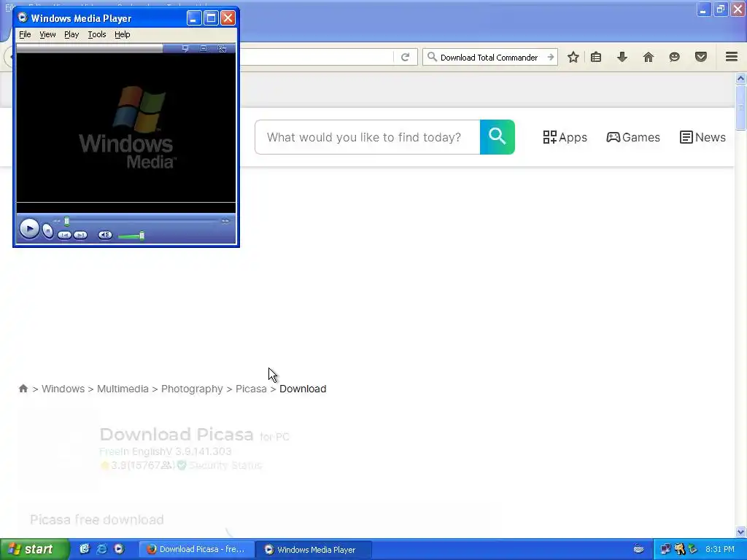Open the Windows Start menu
The width and height of the screenshot is (747, 560).
34,549
